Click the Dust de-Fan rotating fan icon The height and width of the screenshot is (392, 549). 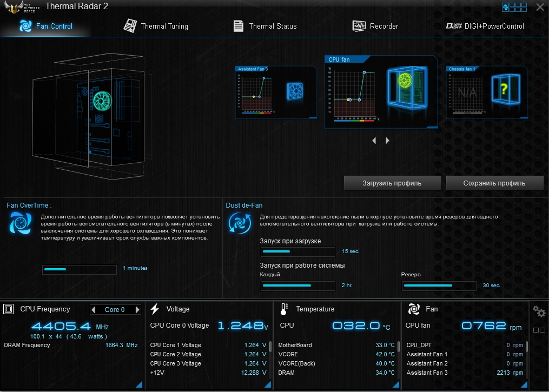tap(240, 223)
